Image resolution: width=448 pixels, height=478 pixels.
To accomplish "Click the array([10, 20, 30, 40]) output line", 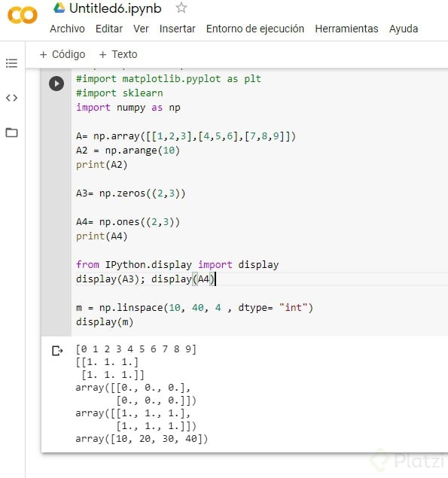I will [x=142, y=439].
